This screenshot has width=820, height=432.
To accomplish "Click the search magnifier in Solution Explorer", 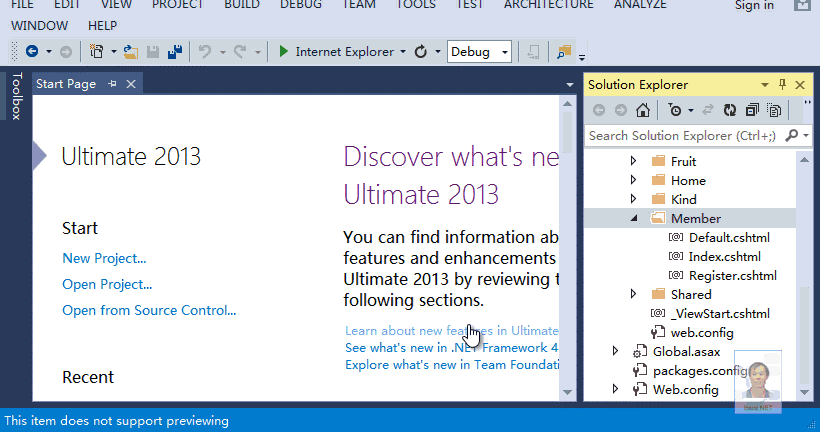I will pyautogui.click(x=792, y=135).
